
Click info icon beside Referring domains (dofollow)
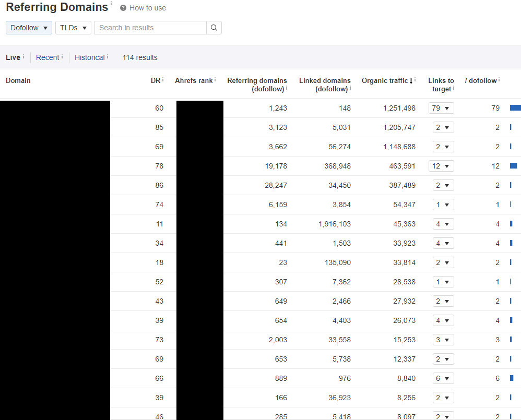[287, 88]
